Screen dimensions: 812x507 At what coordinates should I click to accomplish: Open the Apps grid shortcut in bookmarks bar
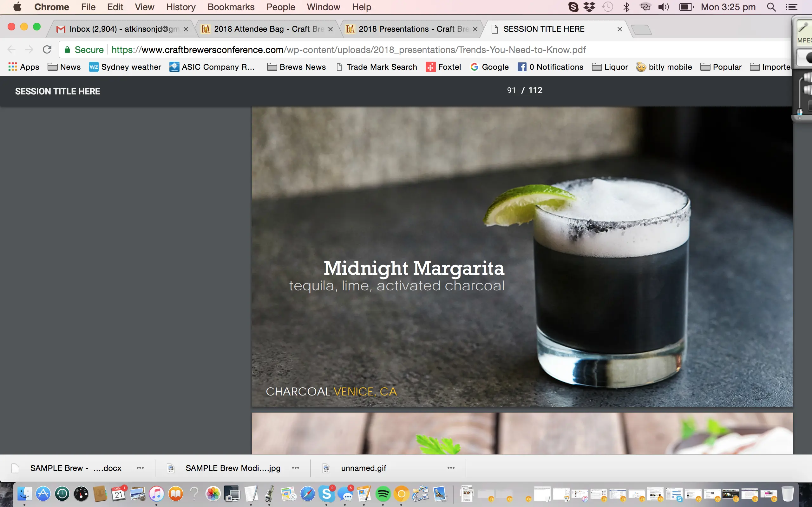point(23,67)
